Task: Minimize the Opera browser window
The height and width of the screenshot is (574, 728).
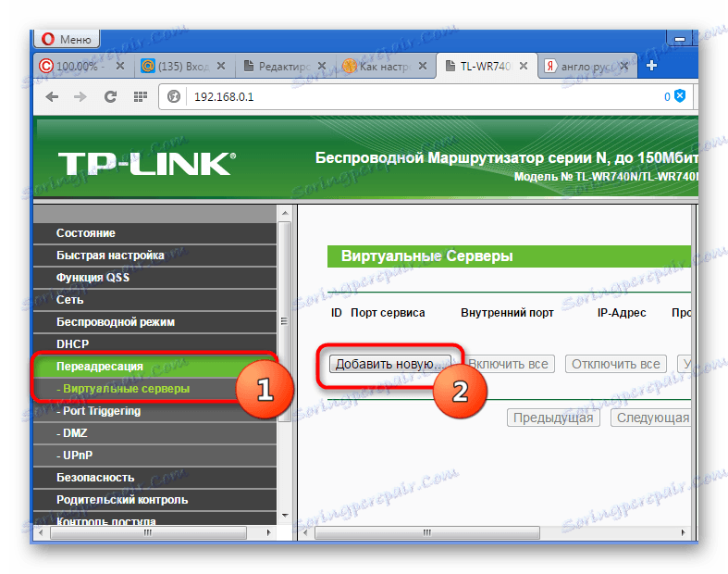Action: pyautogui.click(x=680, y=39)
